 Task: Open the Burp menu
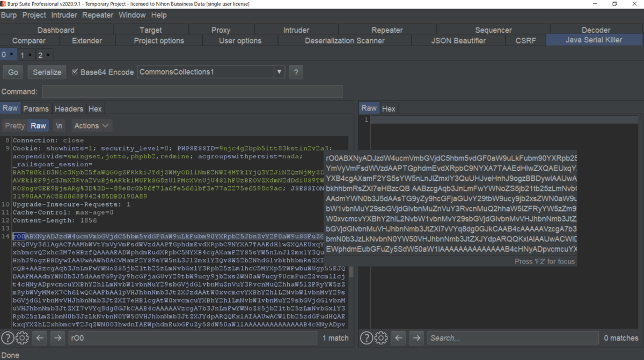(x=9, y=15)
